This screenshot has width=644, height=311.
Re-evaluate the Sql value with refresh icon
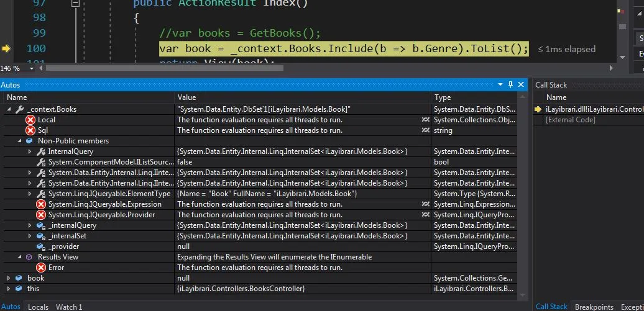(x=425, y=130)
